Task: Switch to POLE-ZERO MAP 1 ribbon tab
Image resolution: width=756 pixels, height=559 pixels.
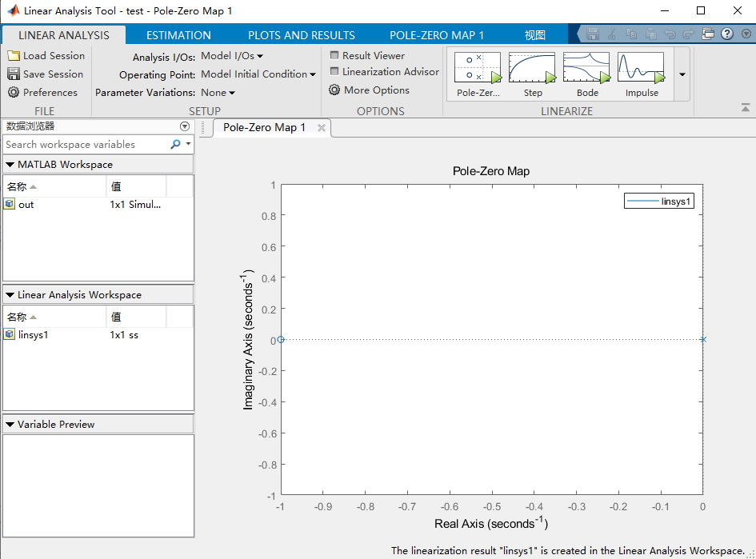Action: [436, 35]
